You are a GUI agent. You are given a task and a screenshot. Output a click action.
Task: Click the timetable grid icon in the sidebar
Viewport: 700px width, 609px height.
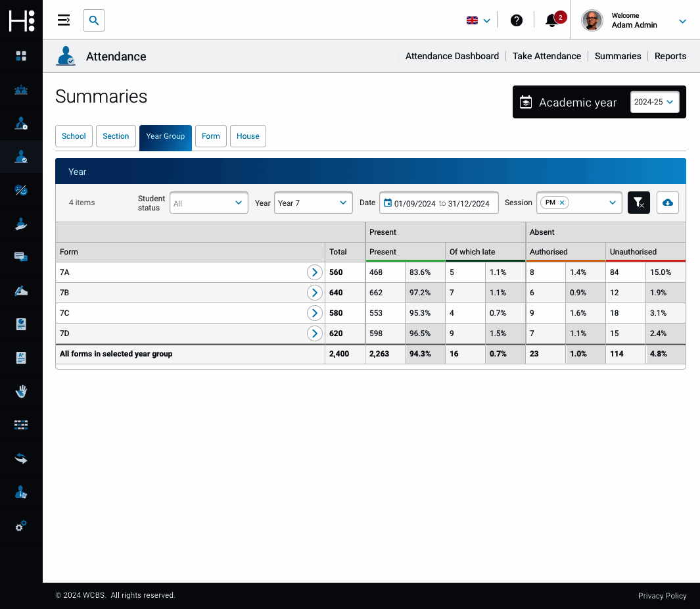pos(21,425)
